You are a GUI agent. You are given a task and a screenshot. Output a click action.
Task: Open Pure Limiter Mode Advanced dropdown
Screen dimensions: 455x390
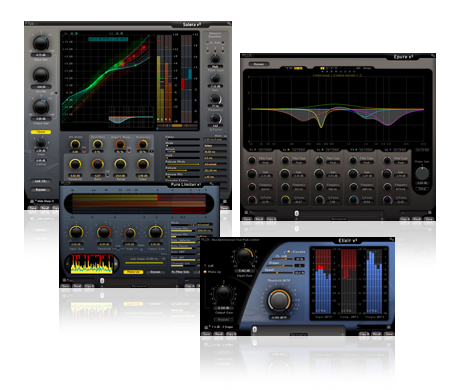click(205, 224)
